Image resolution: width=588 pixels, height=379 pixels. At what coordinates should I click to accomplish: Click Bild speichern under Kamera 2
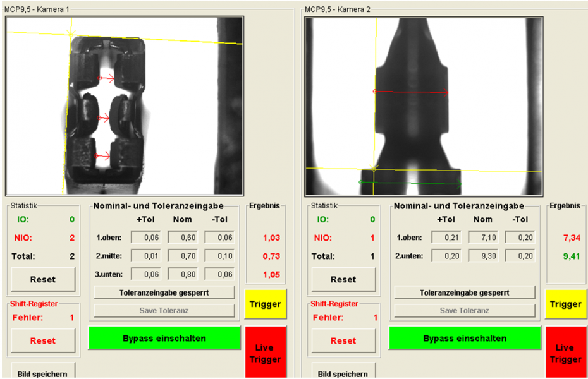[343, 373]
